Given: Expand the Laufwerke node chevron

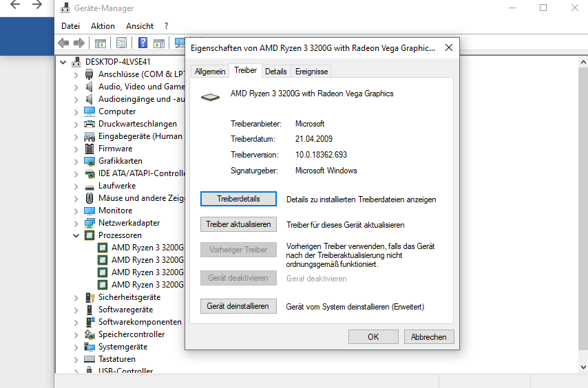Looking at the screenshot, I should pyautogui.click(x=76, y=186).
